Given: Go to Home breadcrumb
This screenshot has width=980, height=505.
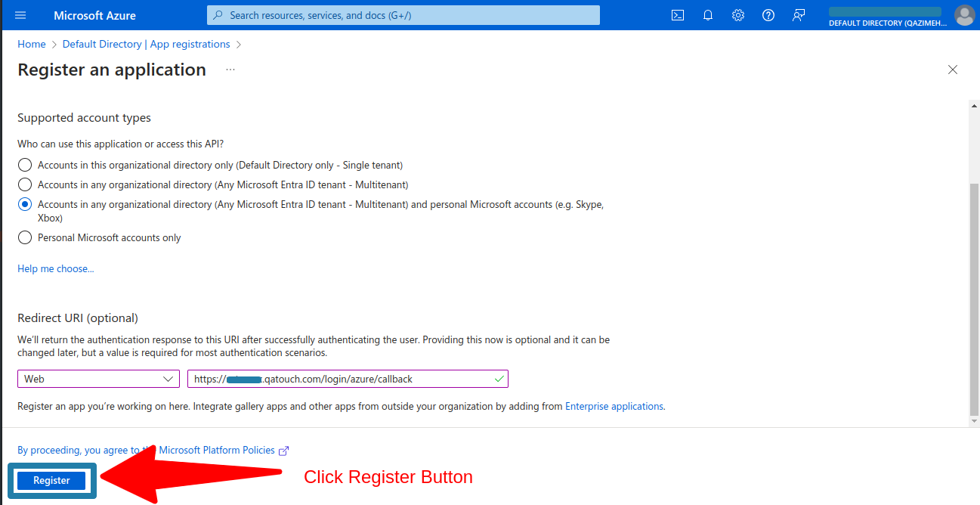Looking at the screenshot, I should coord(32,45).
